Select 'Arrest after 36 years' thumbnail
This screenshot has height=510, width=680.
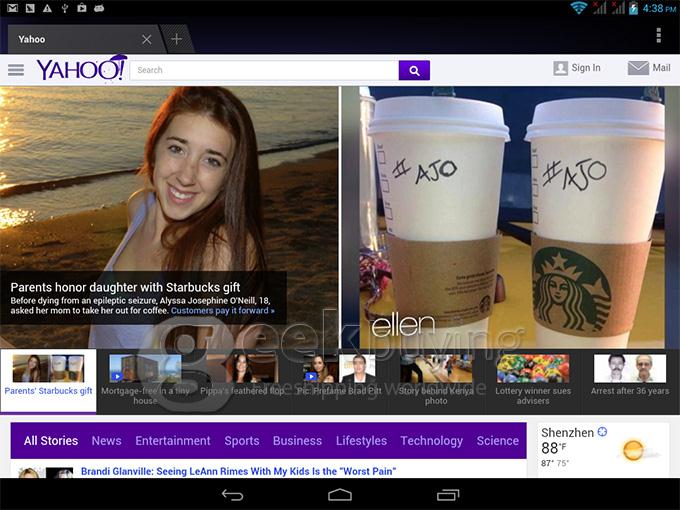(630, 380)
